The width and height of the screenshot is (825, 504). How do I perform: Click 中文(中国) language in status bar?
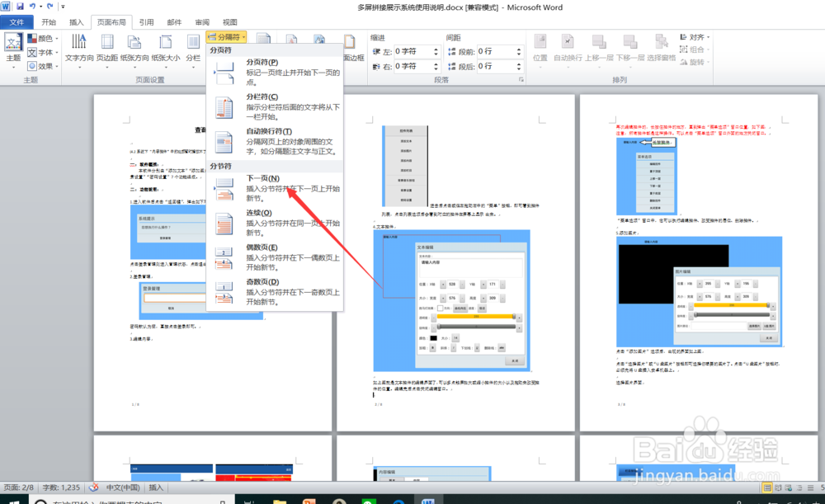[x=123, y=488]
